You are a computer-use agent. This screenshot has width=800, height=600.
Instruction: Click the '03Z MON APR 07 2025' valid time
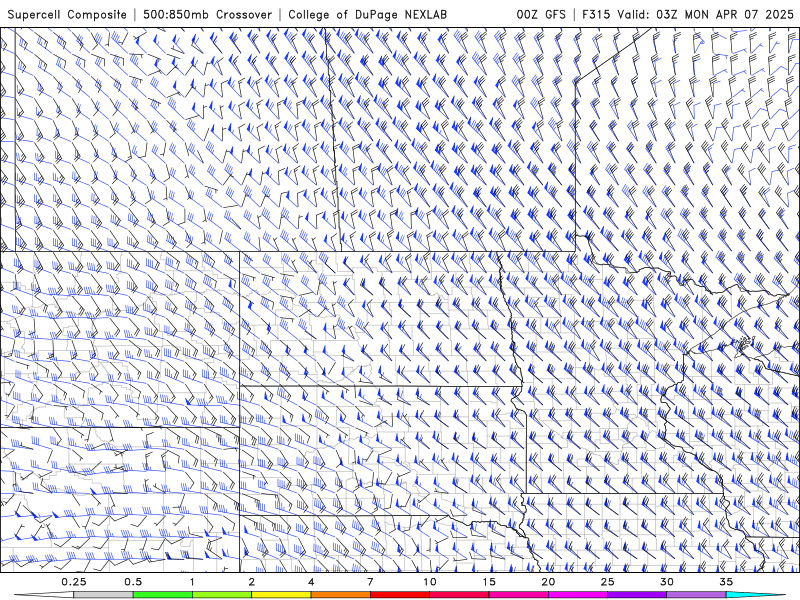[x=725, y=15]
